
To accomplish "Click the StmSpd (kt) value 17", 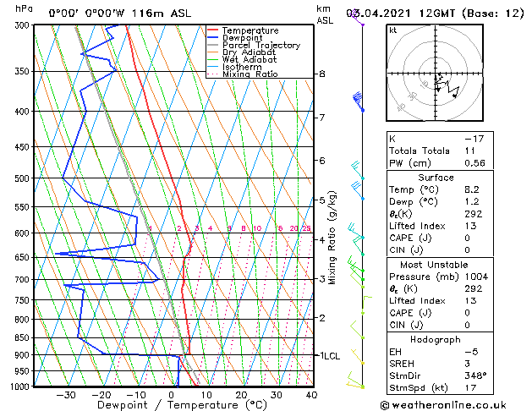I will [470, 387].
